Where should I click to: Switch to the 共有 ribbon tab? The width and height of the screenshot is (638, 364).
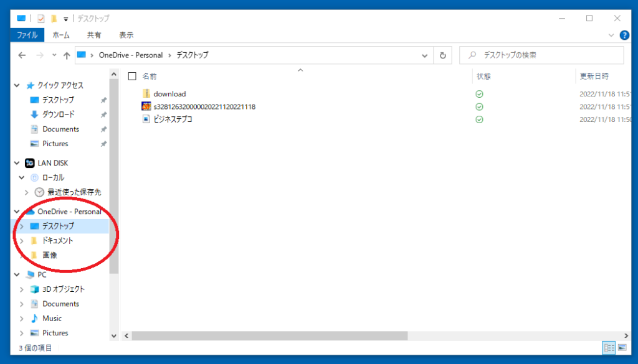94,35
